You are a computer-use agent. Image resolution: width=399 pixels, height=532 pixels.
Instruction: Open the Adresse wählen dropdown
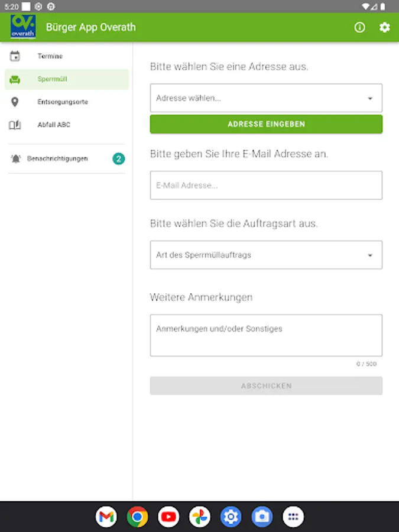(x=266, y=98)
